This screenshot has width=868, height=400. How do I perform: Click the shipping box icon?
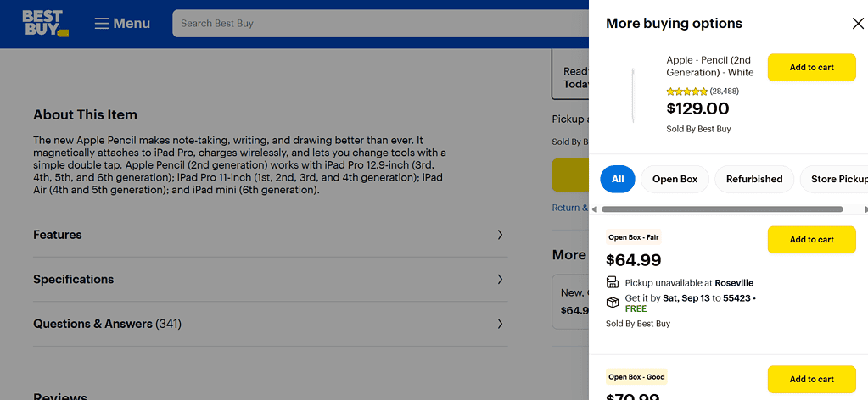click(613, 303)
